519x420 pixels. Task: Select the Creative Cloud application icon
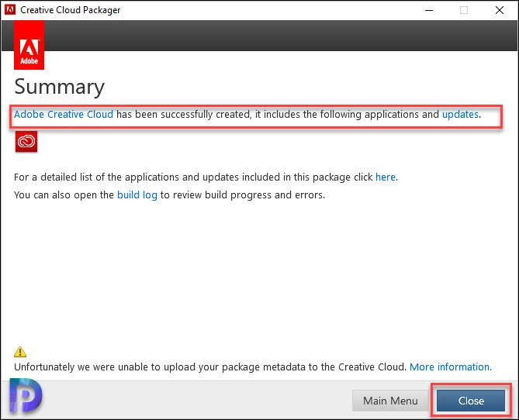26,142
